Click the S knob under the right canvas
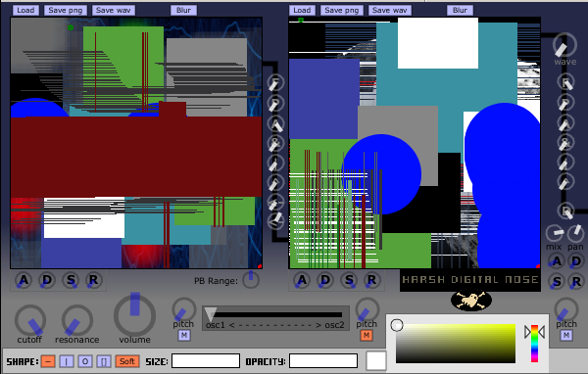 pyautogui.click(x=349, y=280)
